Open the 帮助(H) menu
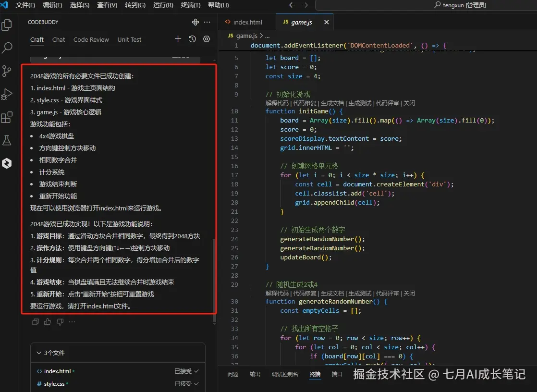The image size is (537, 392). (x=218, y=5)
